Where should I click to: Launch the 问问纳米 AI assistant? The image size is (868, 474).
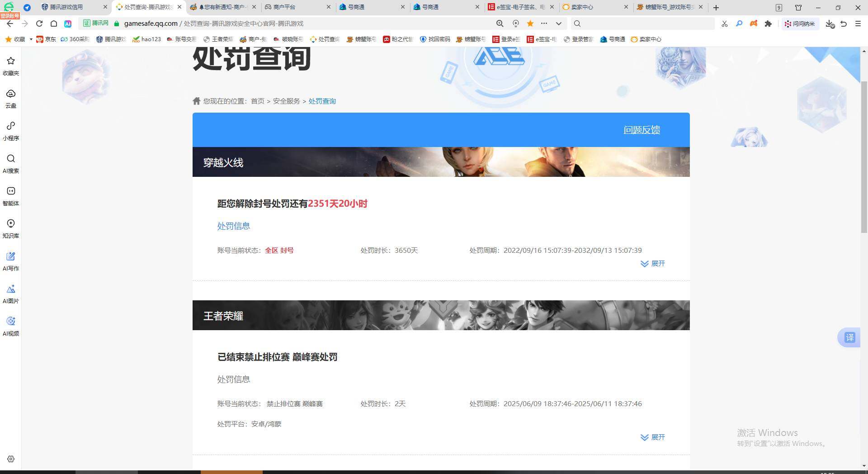(x=800, y=24)
